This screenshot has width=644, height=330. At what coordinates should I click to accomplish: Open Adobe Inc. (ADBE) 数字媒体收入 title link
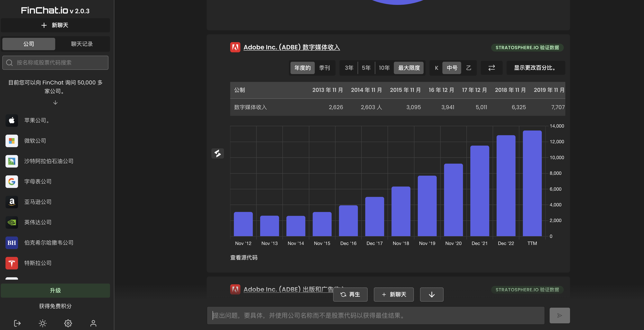291,47
